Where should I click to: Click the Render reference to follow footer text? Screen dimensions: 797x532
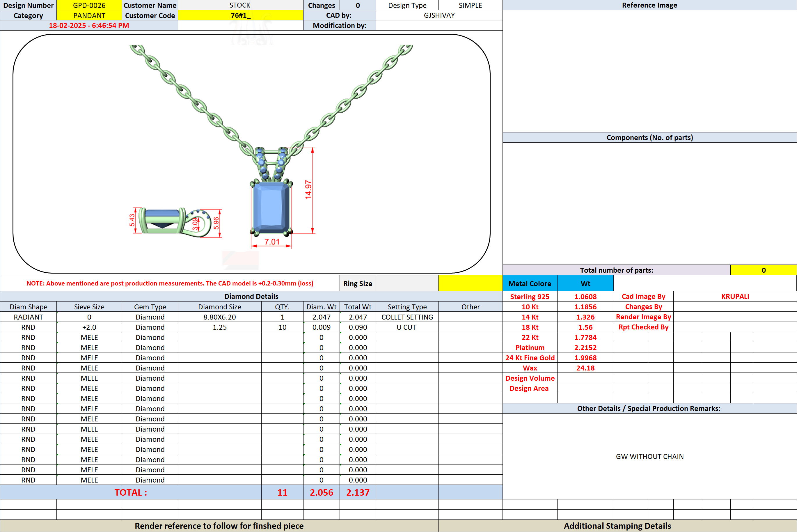tap(219, 526)
